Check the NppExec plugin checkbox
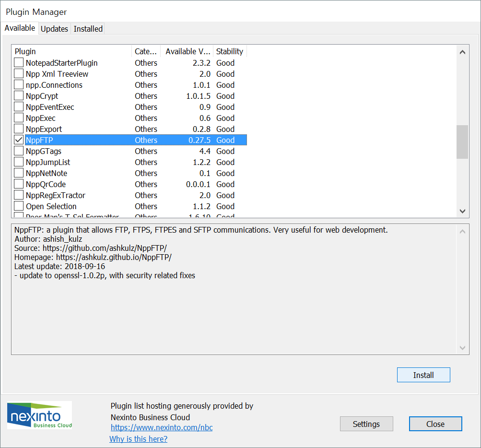This screenshot has width=481, height=448. [x=19, y=118]
